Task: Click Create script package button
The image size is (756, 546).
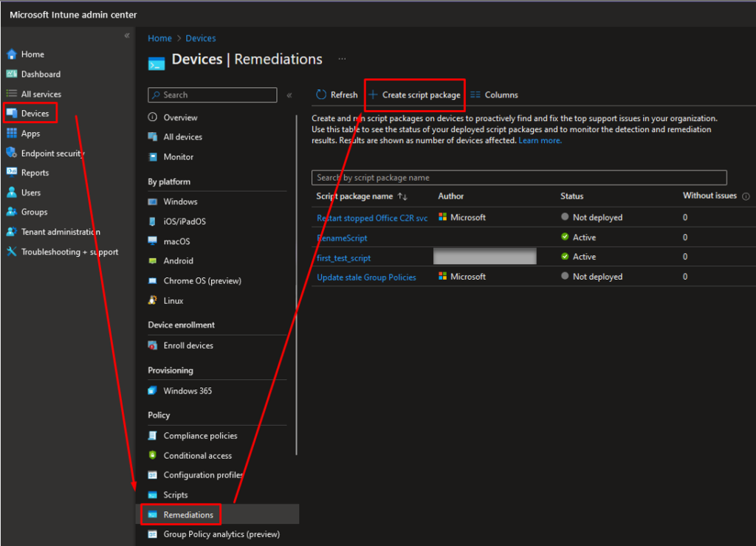Action: [x=415, y=95]
